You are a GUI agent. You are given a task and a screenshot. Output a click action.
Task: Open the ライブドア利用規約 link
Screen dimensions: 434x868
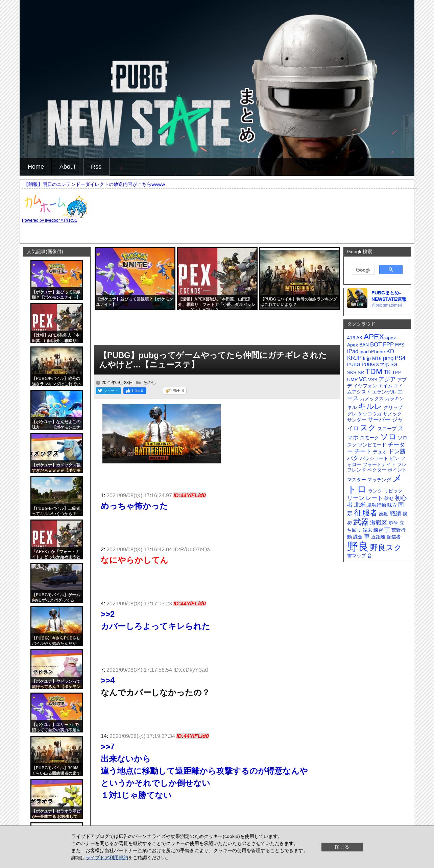tap(107, 858)
